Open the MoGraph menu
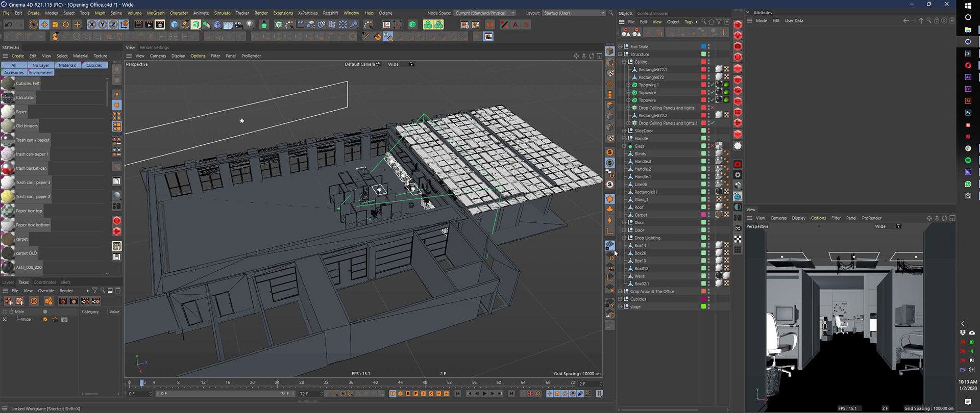This screenshot has width=980, height=413. click(x=156, y=13)
